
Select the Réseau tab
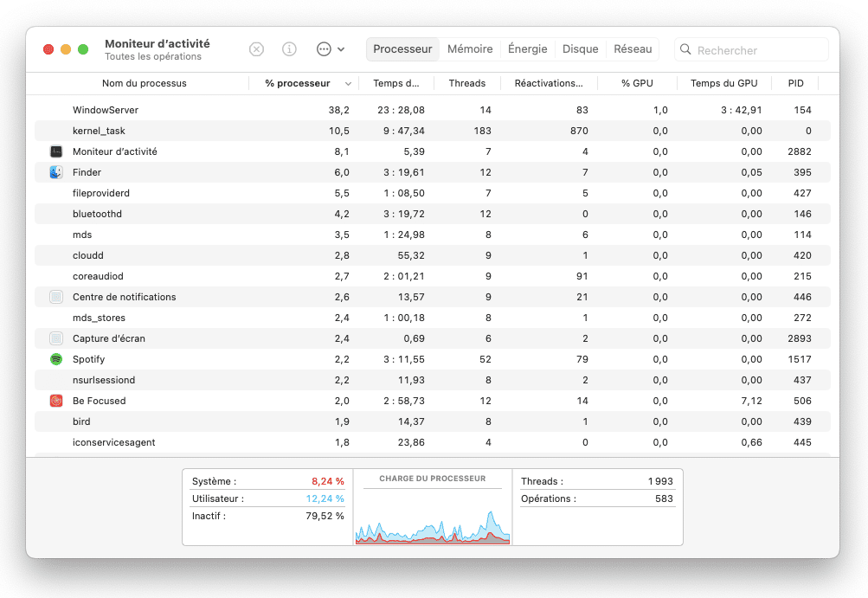click(633, 49)
